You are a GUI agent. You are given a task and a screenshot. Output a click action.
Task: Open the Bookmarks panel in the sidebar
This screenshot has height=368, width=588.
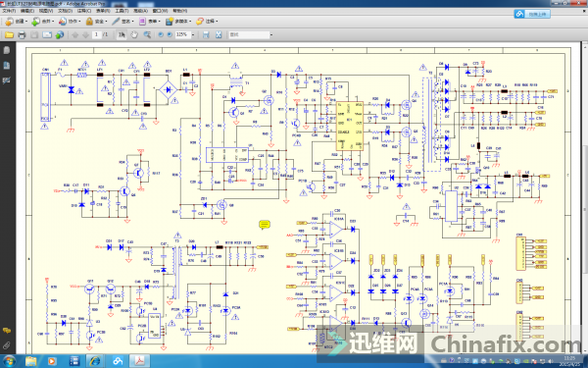pyautogui.click(x=7, y=66)
